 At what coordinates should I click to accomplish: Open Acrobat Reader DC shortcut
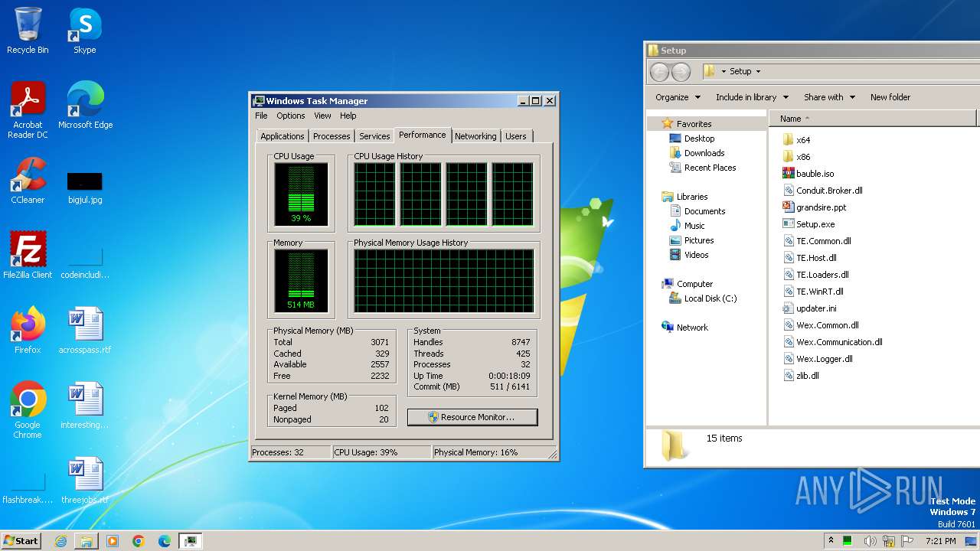coord(28,109)
